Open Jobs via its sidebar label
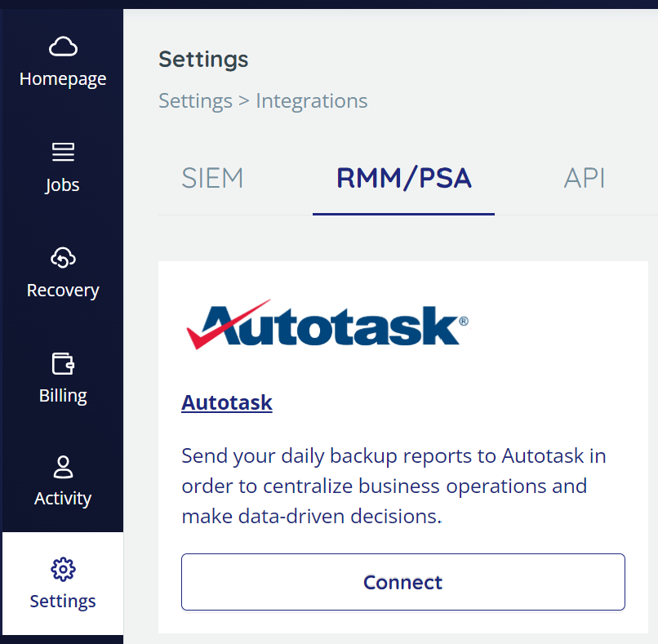The width and height of the screenshot is (658, 644). pyautogui.click(x=63, y=184)
